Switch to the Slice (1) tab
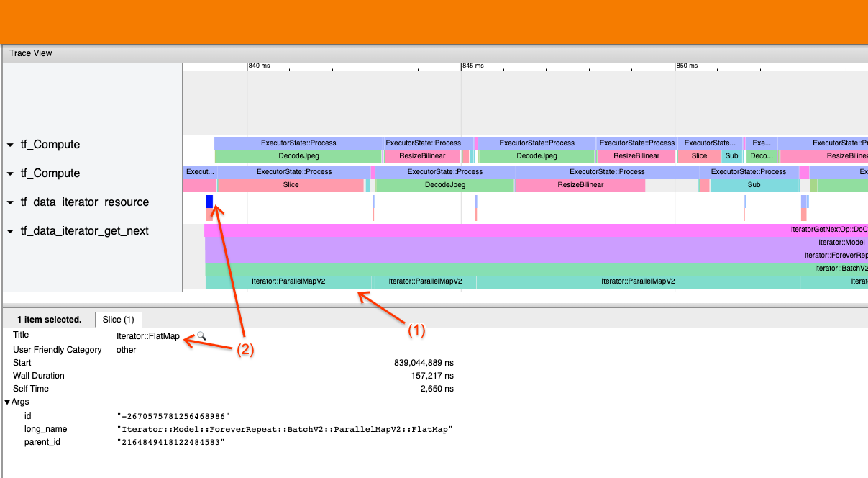Viewport: 868px width, 478px height. click(x=118, y=319)
